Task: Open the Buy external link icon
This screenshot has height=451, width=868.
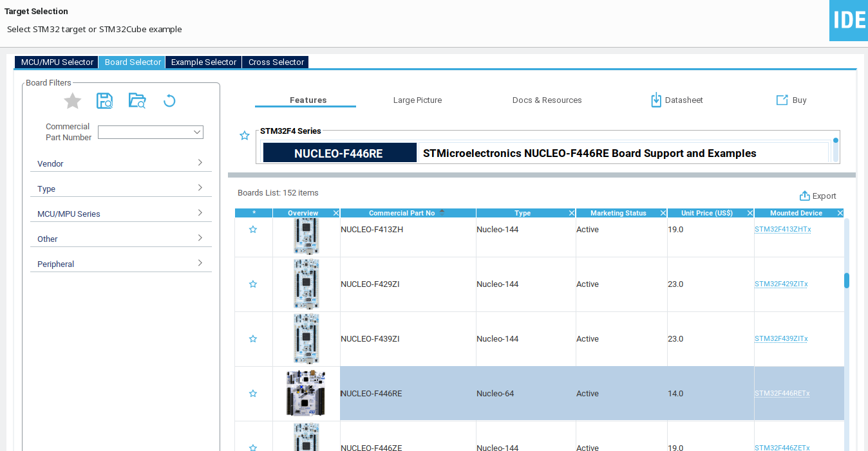Action: [x=782, y=100]
